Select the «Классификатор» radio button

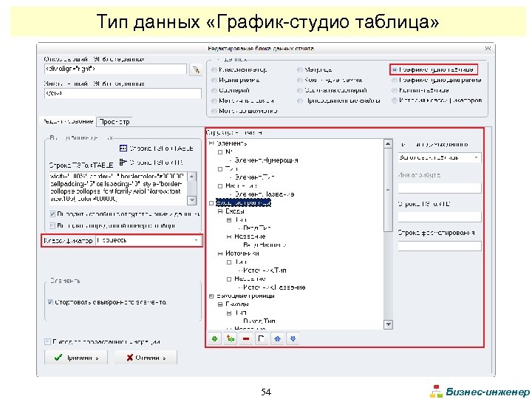click(x=214, y=70)
